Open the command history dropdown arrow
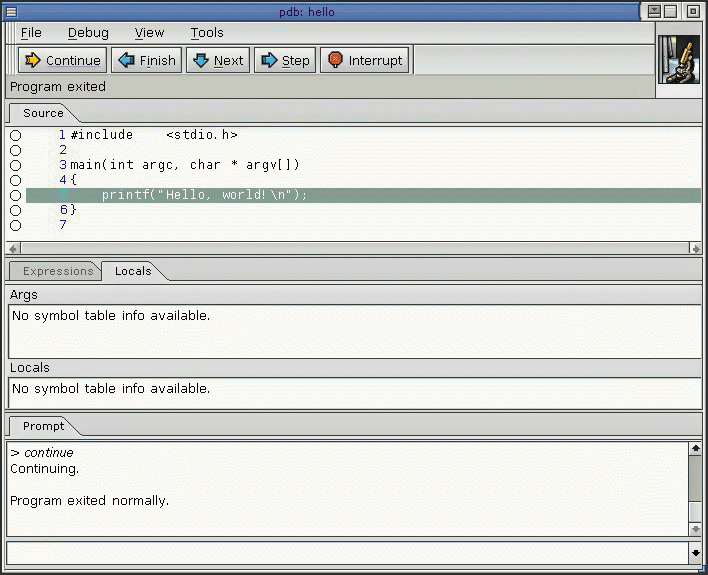Image resolution: width=708 pixels, height=575 pixels. pyautogui.click(x=695, y=553)
